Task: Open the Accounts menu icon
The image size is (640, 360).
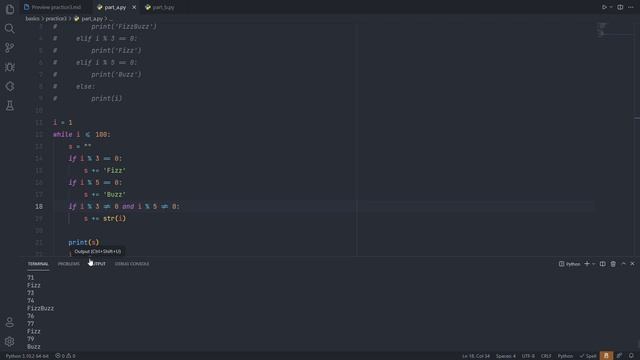Action: point(10,322)
